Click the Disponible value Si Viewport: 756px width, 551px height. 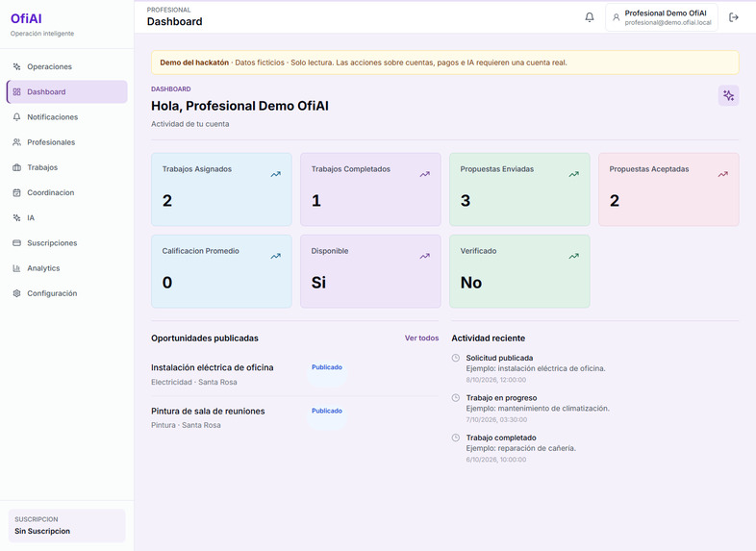318,283
